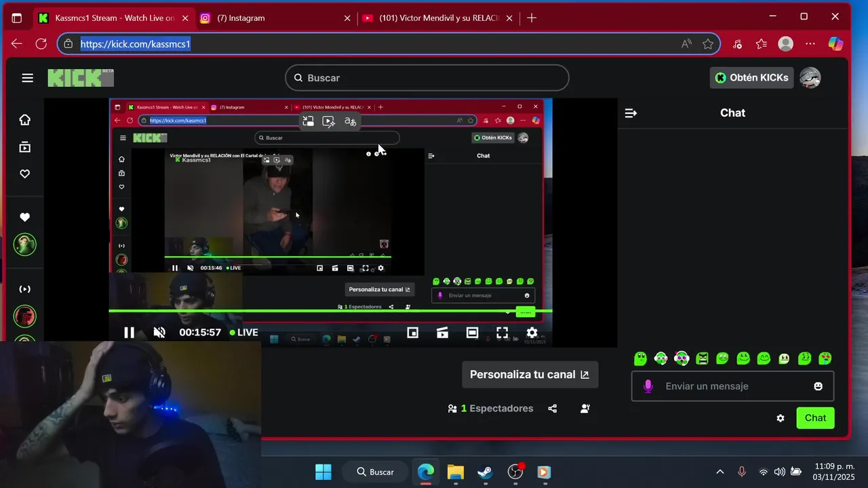Close the YouTube tab

click(x=509, y=18)
